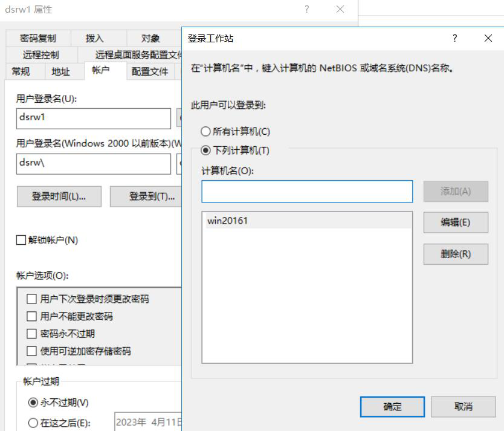Image resolution: width=504 pixels, height=431 pixels.
Task: Enable 用户下次登录时须更改密码 option
Action: [31, 299]
